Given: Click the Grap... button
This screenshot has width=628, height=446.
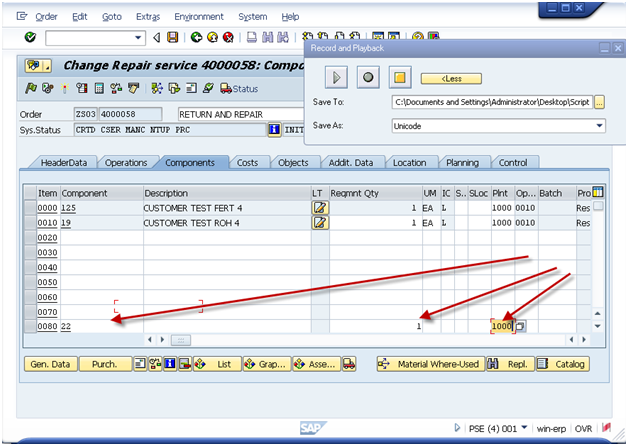Looking at the screenshot, I should coord(267,364).
